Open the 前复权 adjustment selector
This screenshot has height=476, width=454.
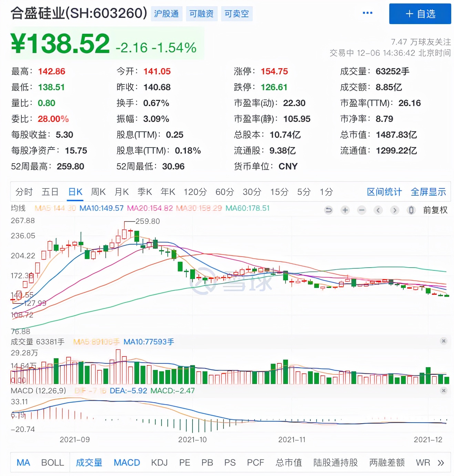tap(435, 210)
